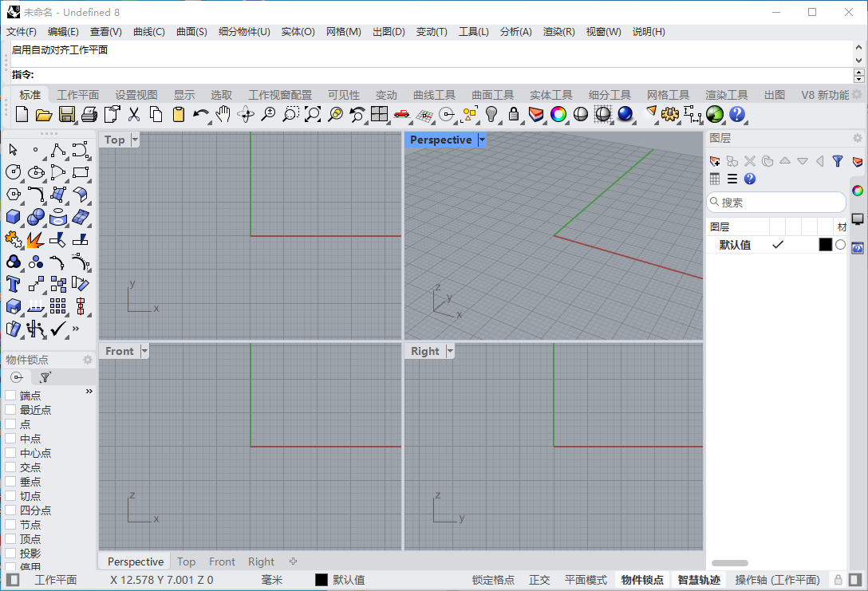Click the New layer icon in layers panel
The height and width of the screenshot is (591, 868).
pyautogui.click(x=715, y=161)
